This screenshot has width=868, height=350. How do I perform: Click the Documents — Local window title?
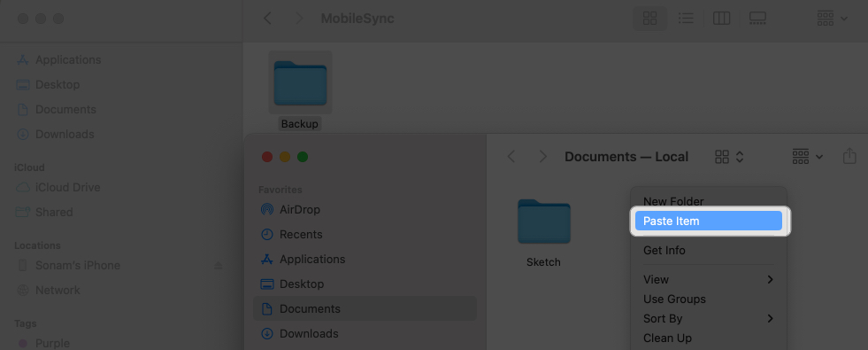click(626, 157)
